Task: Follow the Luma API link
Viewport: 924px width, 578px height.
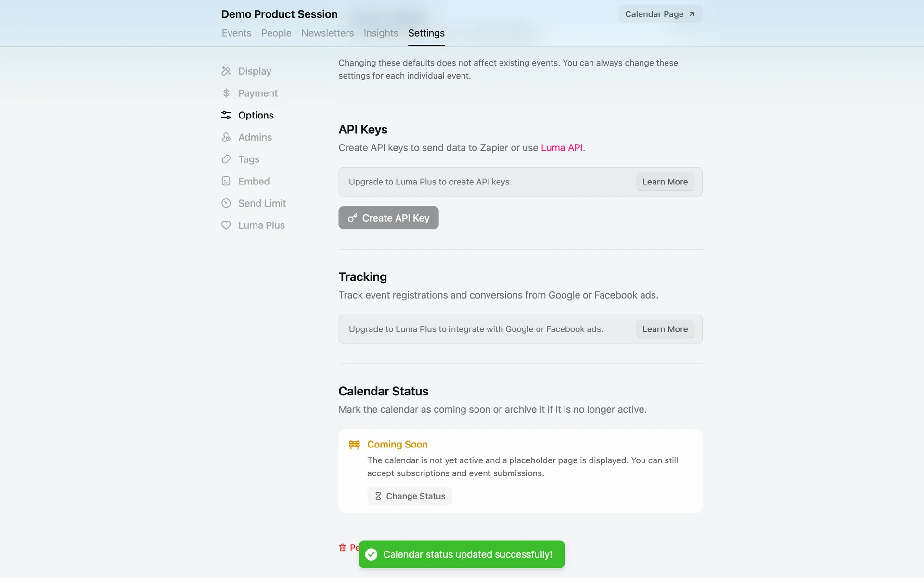Action: pos(561,148)
